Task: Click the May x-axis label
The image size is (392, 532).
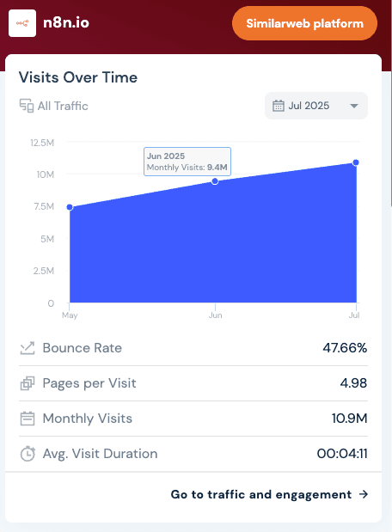Action: [70, 315]
